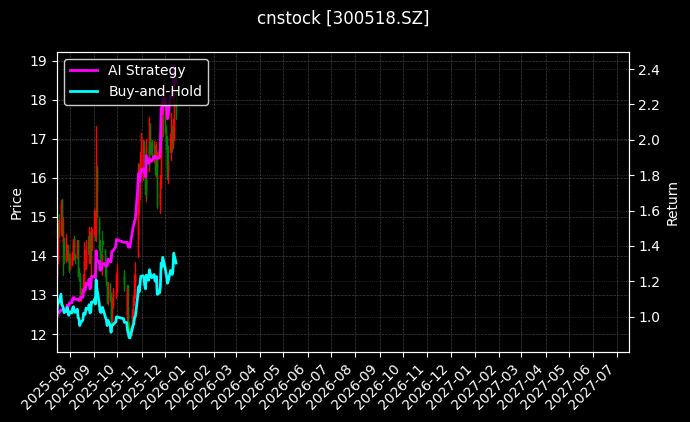Screen dimensions: 690x422
Task: Click the return tick value 1.0
Action: point(649,317)
